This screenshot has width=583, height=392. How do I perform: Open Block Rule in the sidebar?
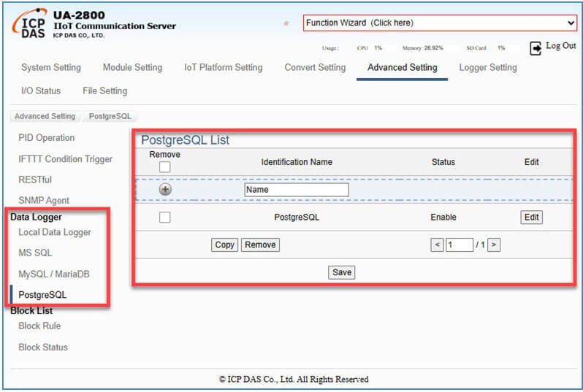(39, 326)
